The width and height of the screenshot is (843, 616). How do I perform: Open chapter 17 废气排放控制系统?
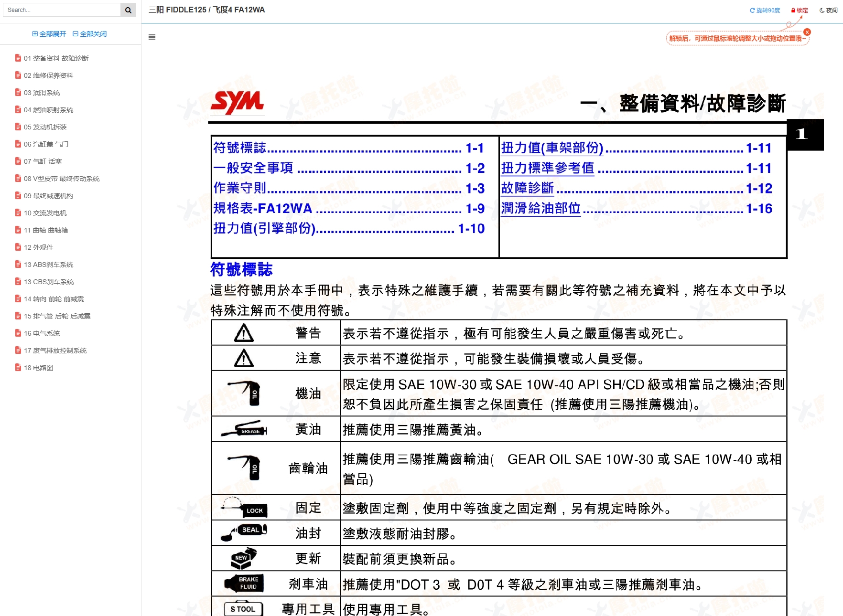[51, 350]
